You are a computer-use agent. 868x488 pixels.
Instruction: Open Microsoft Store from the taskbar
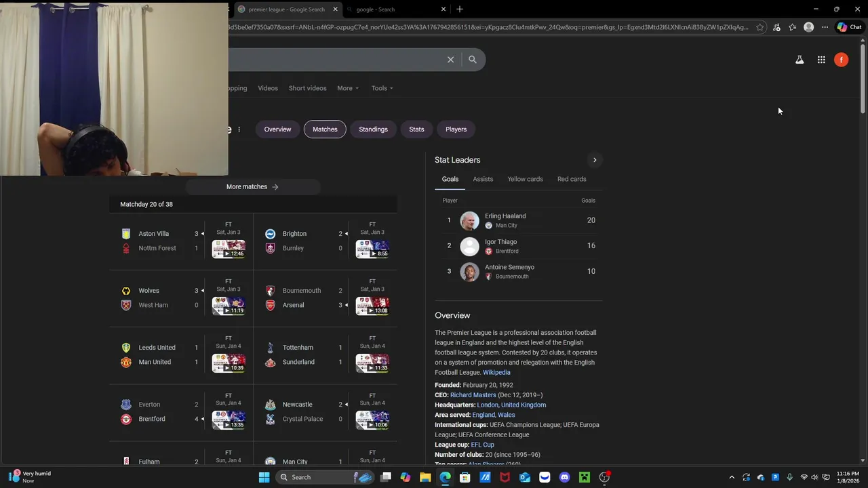[465, 477]
